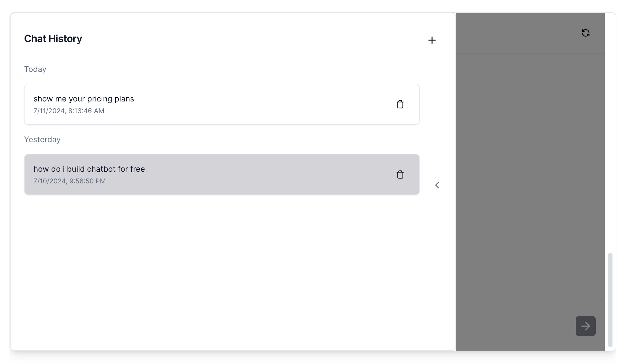The height and width of the screenshot is (364, 627).
Task: Click blank area of highlighted Yesterday chat card
Action: (265, 174)
